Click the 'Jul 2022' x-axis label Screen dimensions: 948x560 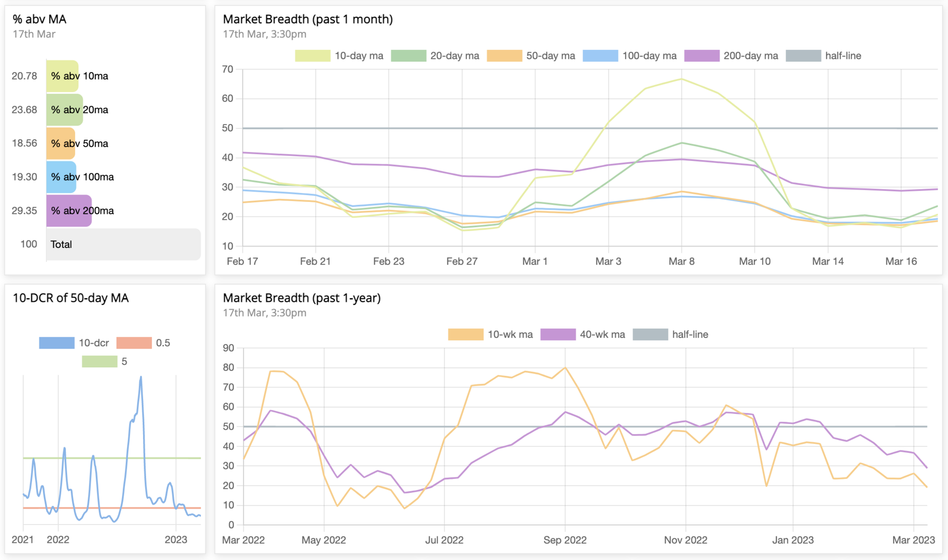click(x=444, y=540)
